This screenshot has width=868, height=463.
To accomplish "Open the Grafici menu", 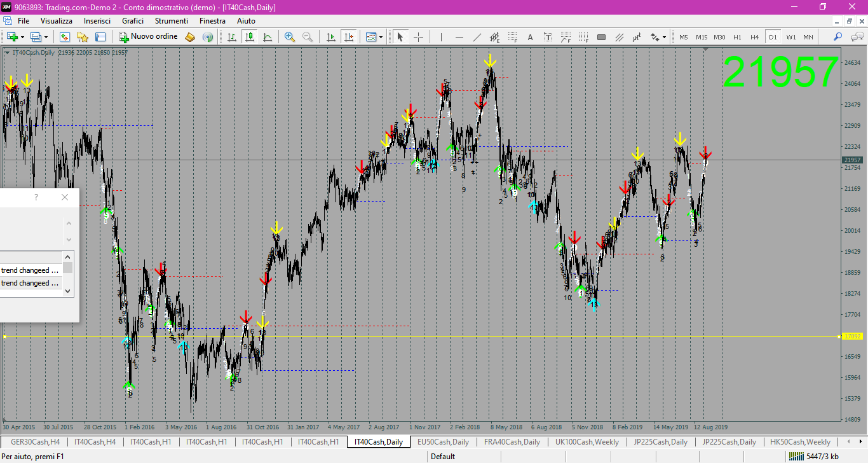I will 133,21.
